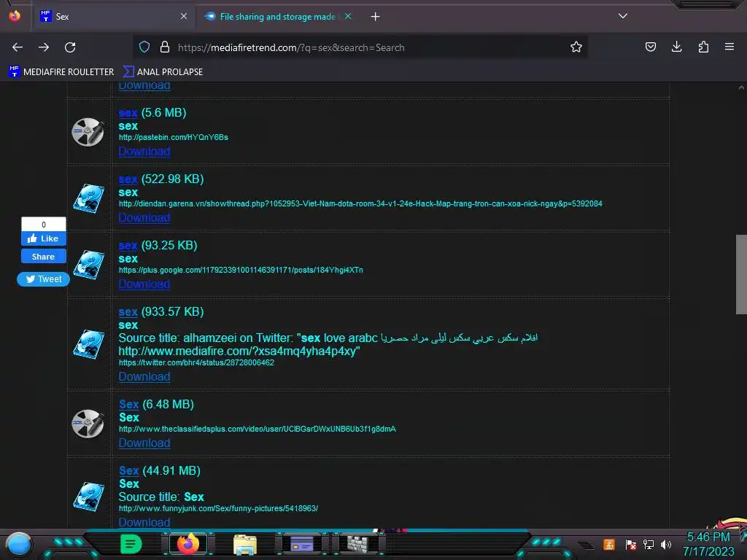The image size is (747, 560).
Task: Focus the mediafiretrend.com address bar
Action: (362, 47)
